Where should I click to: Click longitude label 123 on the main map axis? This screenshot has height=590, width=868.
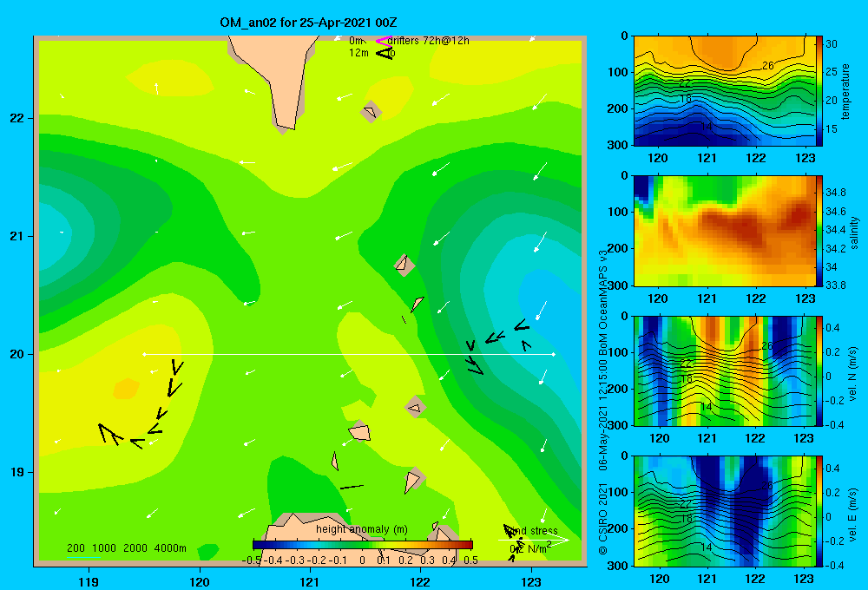tap(531, 581)
